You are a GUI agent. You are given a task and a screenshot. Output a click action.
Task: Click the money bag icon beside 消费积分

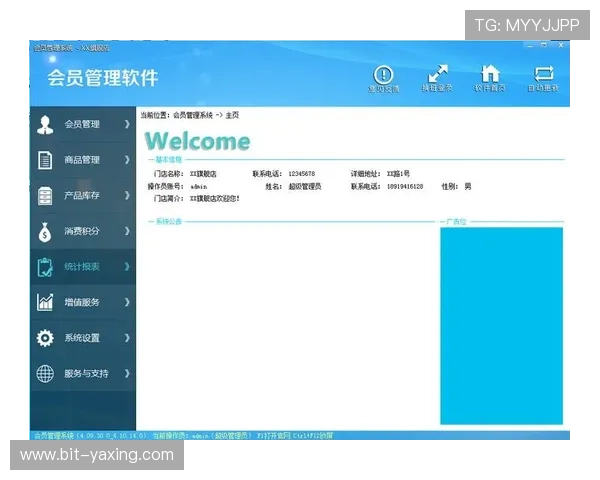pyautogui.click(x=45, y=232)
